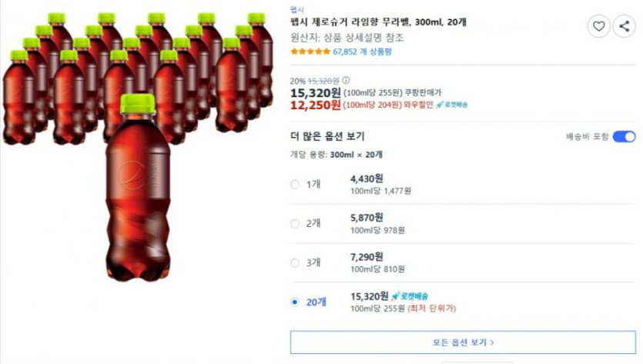Click the large Pepsi bottle product image
643x364 pixels.
click(138, 189)
